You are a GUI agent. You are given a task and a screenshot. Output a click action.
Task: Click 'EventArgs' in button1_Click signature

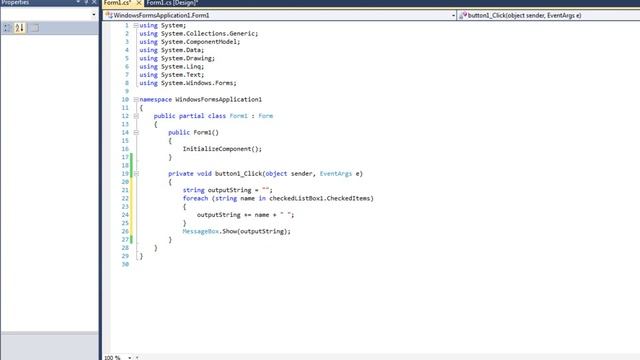point(336,174)
